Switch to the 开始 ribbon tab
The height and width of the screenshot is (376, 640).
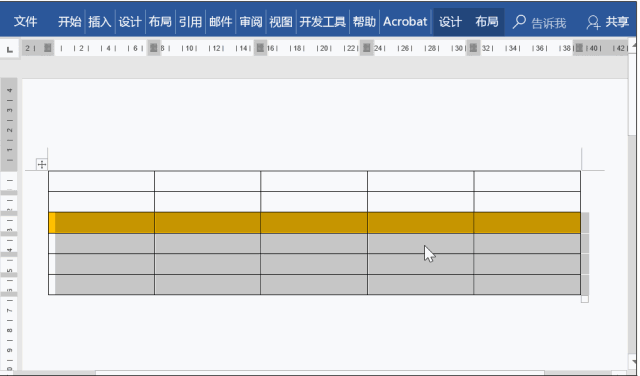69,22
